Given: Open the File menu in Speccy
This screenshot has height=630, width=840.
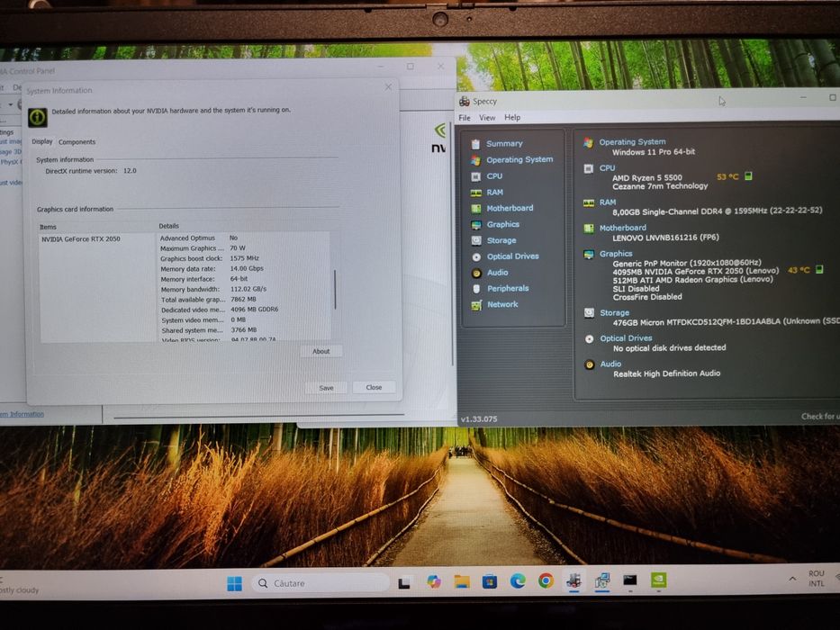Looking at the screenshot, I should tap(465, 118).
